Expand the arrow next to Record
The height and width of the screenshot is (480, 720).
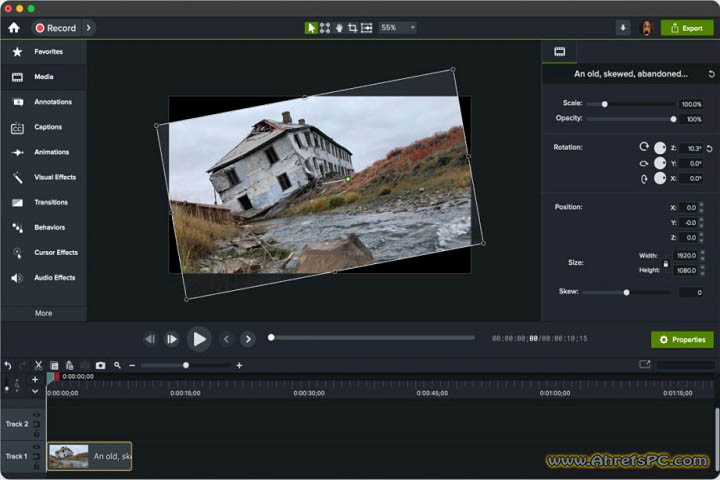tap(88, 28)
